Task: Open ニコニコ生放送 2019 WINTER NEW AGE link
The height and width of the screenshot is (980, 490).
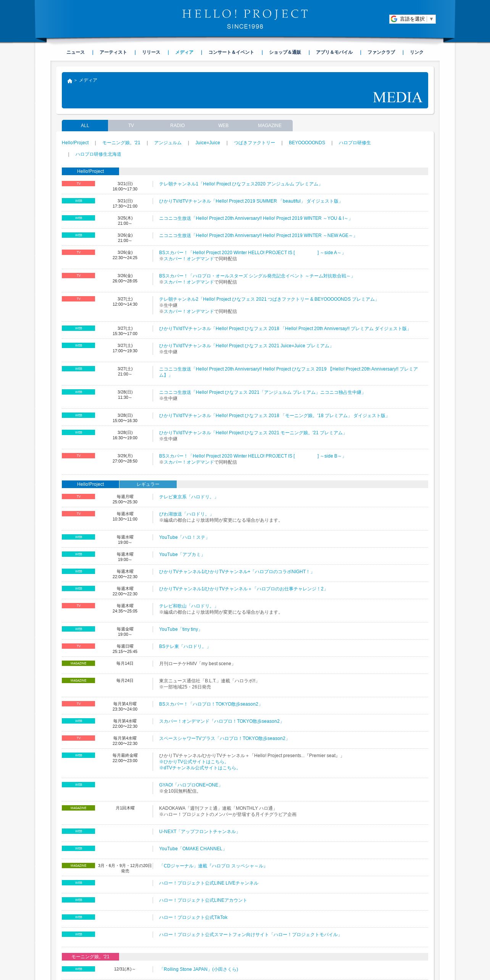Action: [x=258, y=235]
